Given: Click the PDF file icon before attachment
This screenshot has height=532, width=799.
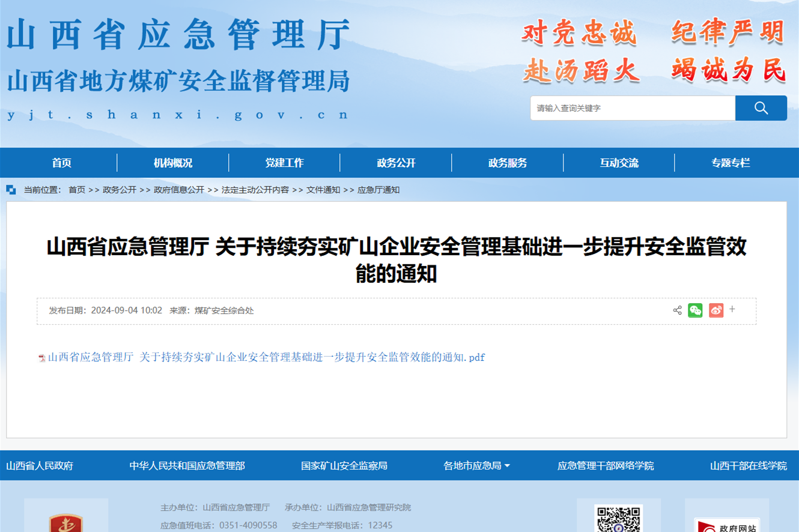Looking at the screenshot, I should click(42, 358).
